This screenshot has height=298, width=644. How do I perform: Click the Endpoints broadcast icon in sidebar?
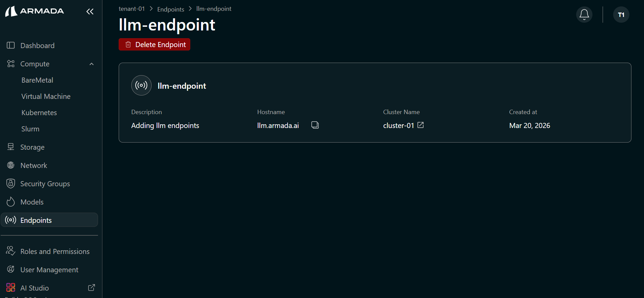tap(11, 220)
